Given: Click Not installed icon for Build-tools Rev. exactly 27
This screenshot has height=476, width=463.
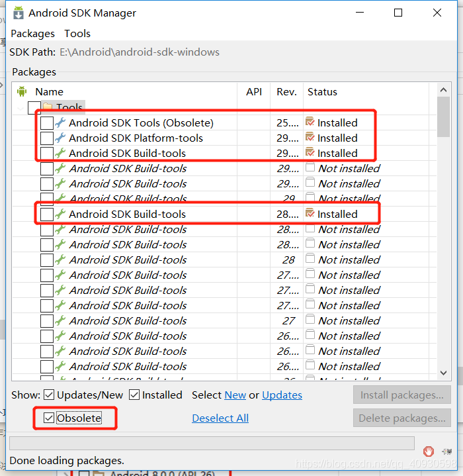Looking at the screenshot, I should 310,320.
